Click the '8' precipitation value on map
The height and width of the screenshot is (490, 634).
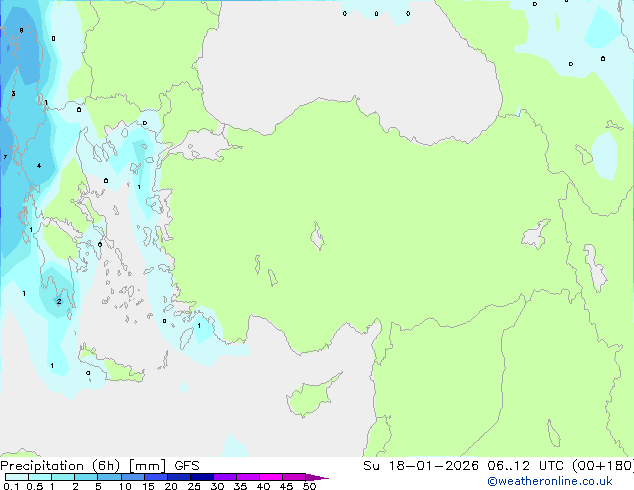tap(21, 30)
